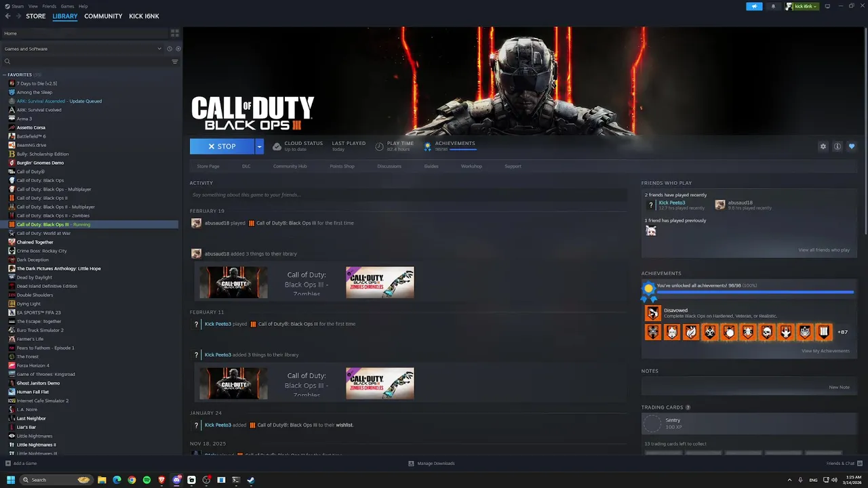
Task: Open the Disavowed achievement icon
Action: click(x=652, y=313)
